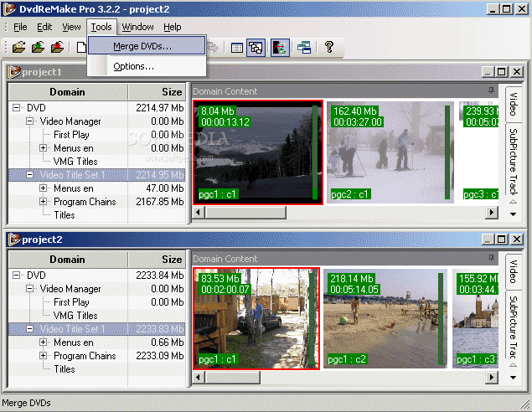This screenshot has height=412, width=532.
Task: Expand Menus en with 0.66 Mb in project2
Action: pyautogui.click(x=43, y=342)
